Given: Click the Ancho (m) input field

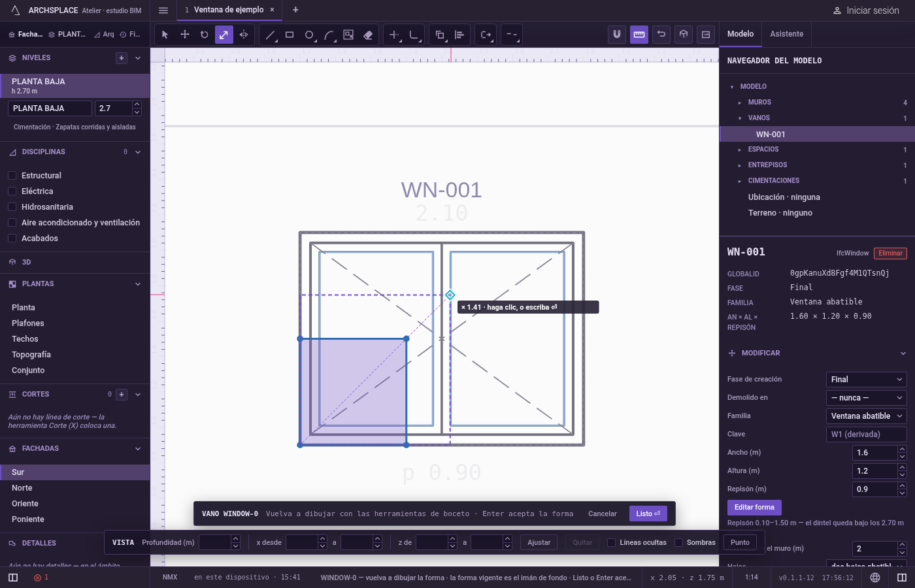Looking at the screenshot, I should [875, 453].
